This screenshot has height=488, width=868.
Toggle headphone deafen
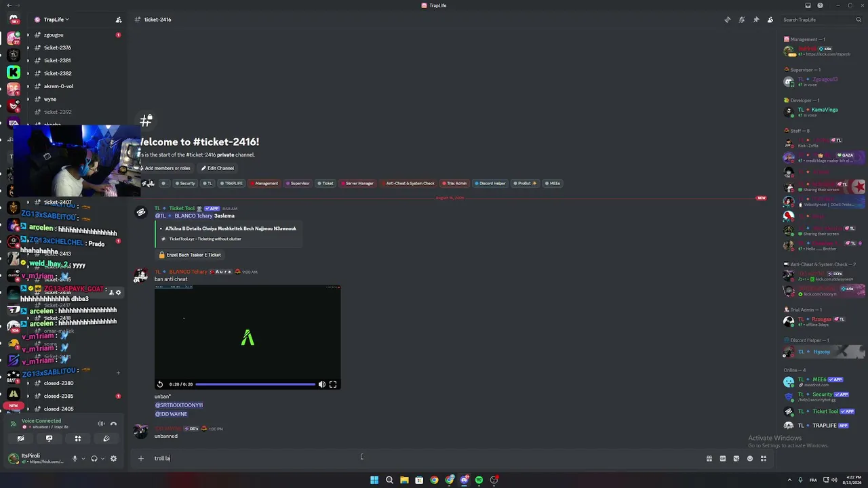tap(94, 459)
